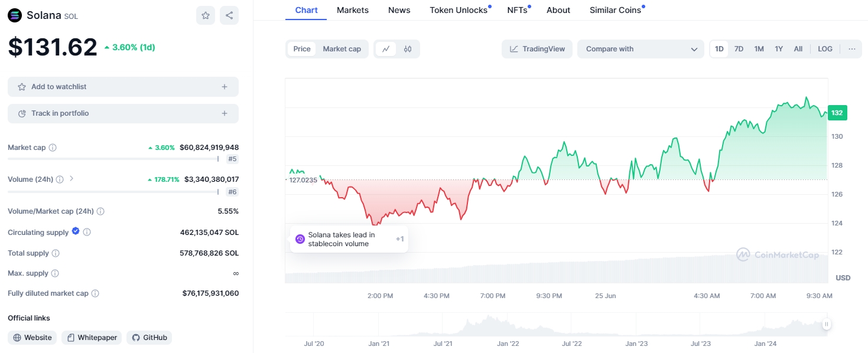Click verified badge next to Circulating supply
This screenshot has width=868, height=353.
tap(76, 231)
